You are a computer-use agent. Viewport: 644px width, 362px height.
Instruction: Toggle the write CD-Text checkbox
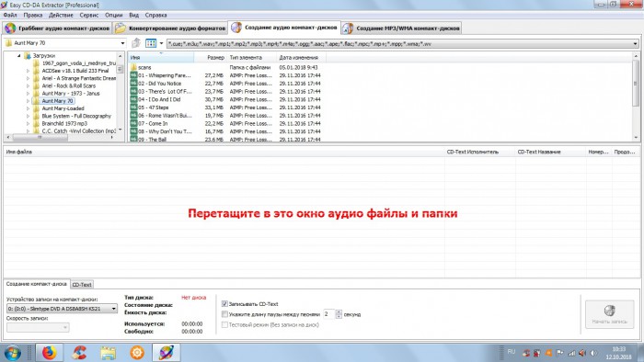(224, 304)
